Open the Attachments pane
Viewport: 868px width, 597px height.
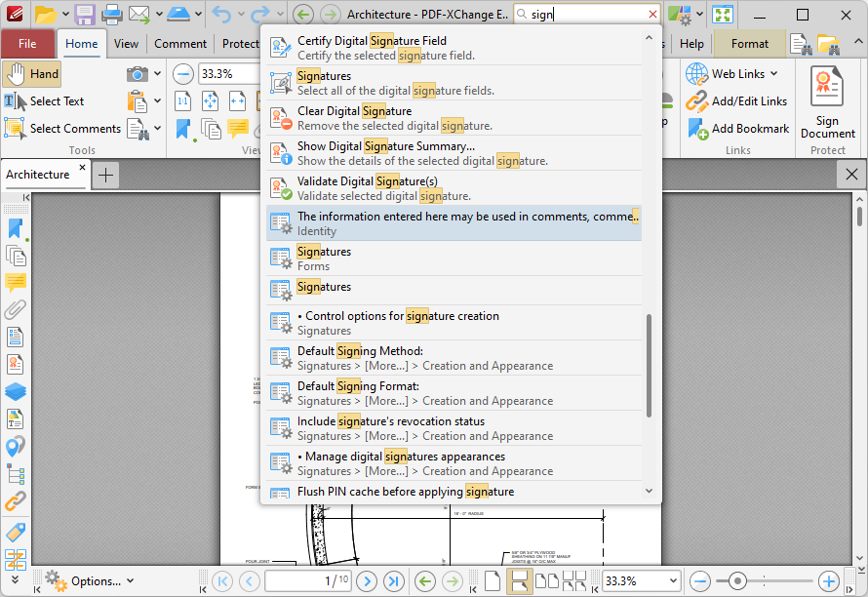pyautogui.click(x=13, y=309)
